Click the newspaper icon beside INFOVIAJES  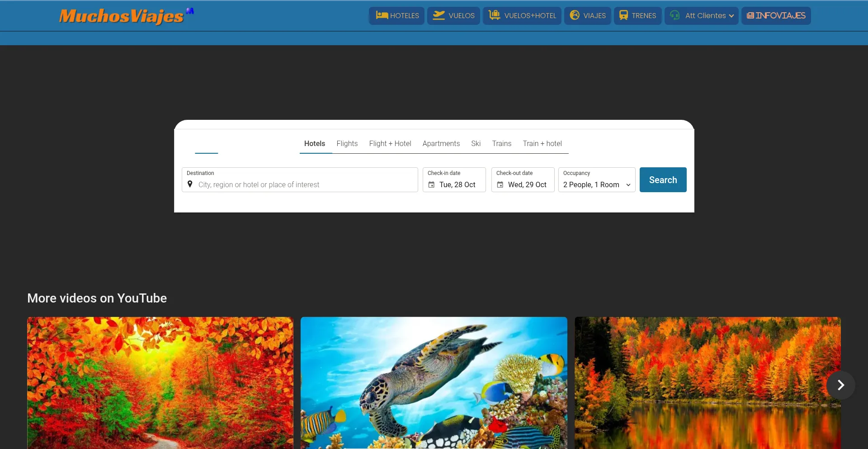[750, 16]
